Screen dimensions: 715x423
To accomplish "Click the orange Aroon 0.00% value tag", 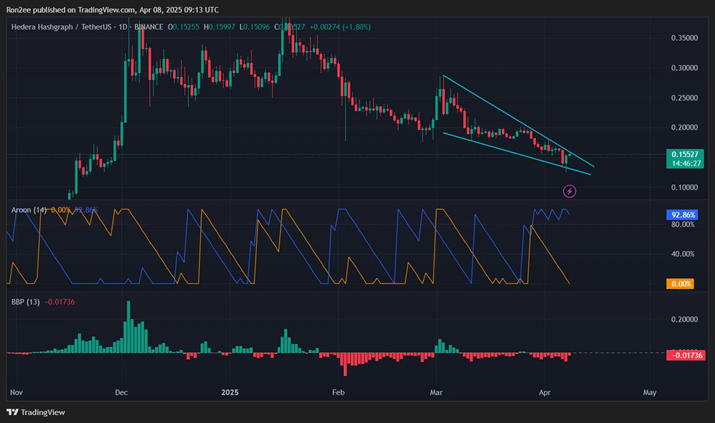I will (x=680, y=284).
